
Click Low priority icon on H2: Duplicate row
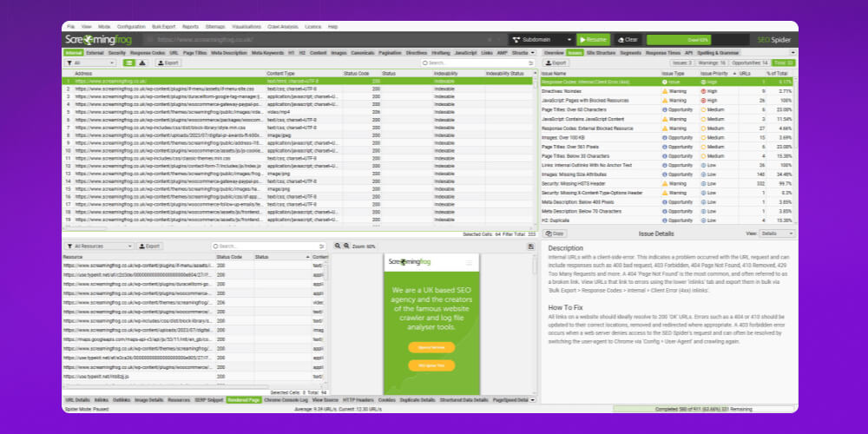pos(703,220)
